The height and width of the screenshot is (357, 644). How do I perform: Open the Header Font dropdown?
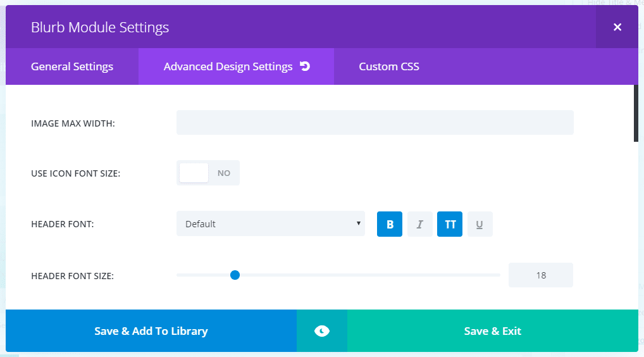tap(271, 223)
